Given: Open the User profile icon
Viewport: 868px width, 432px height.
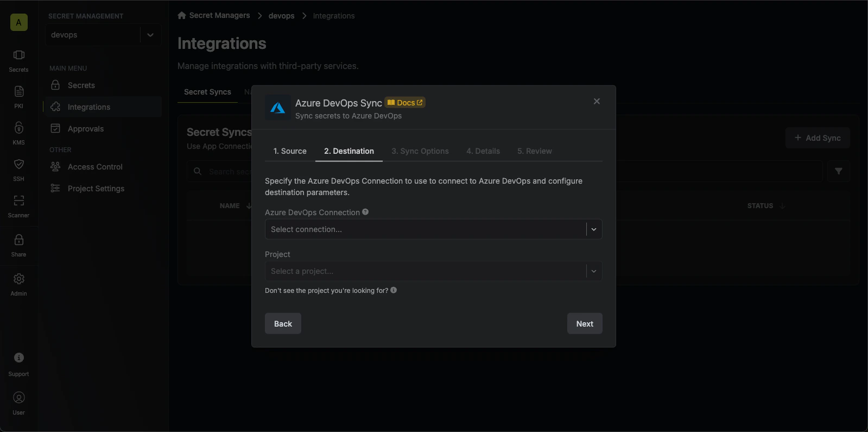Looking at the screenshot, I should pos(18,403).
